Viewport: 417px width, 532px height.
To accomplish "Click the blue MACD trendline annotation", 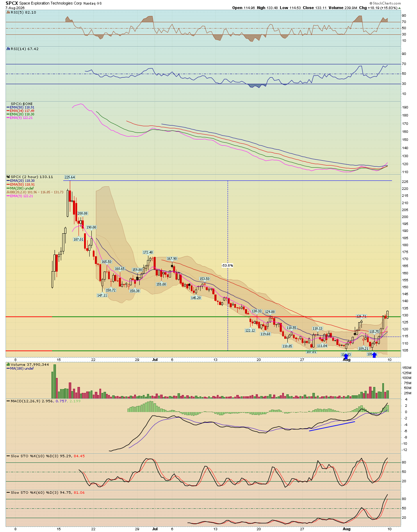I will pos(332,426).
